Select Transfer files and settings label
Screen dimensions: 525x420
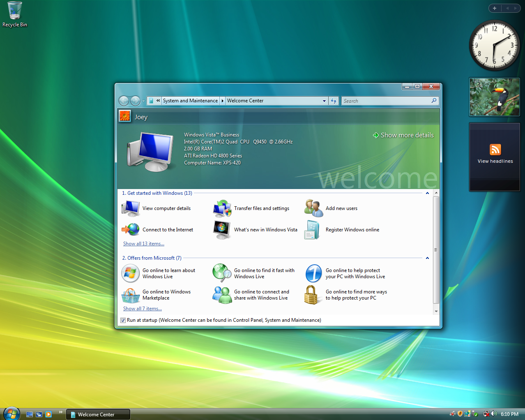[262, 208]
